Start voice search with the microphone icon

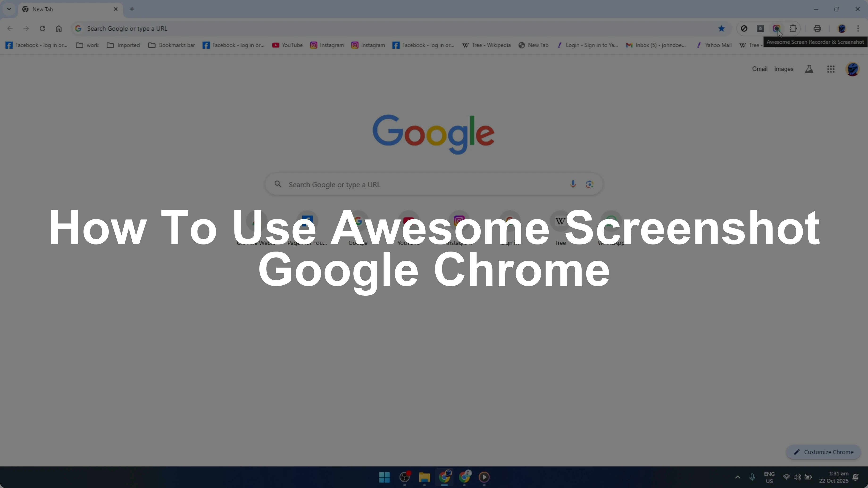point(572,184)
